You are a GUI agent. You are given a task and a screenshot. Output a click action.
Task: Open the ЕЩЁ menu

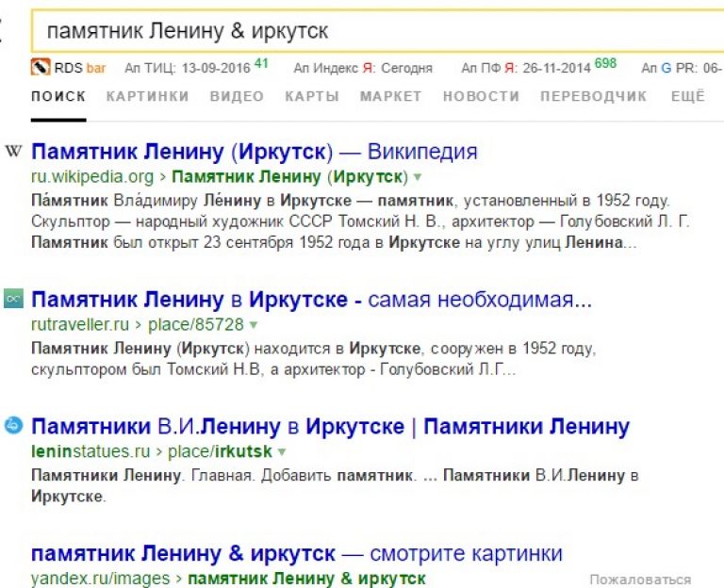[688, 96]
